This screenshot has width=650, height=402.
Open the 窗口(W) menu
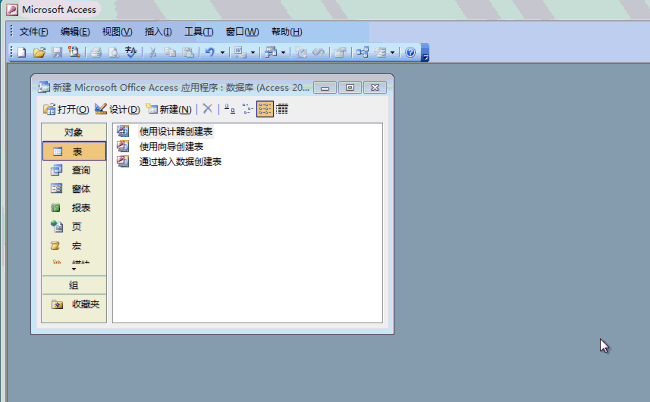click(x=243, y=32)
